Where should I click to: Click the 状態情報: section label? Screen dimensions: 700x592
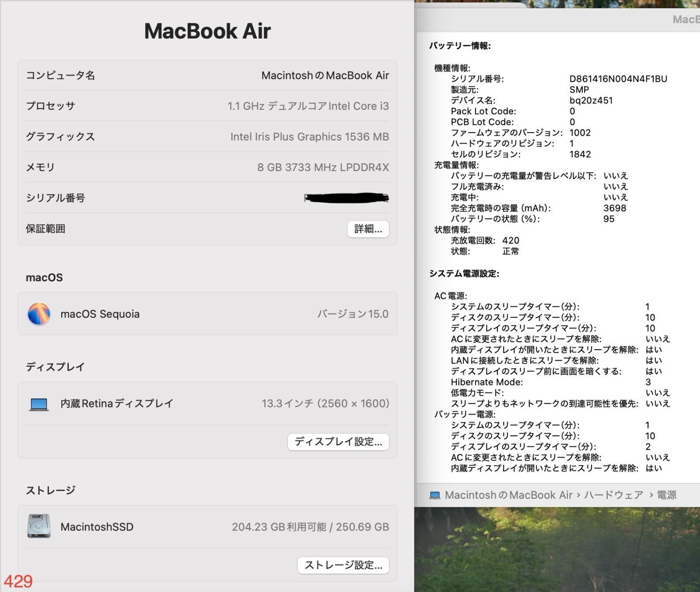[452, 229]
